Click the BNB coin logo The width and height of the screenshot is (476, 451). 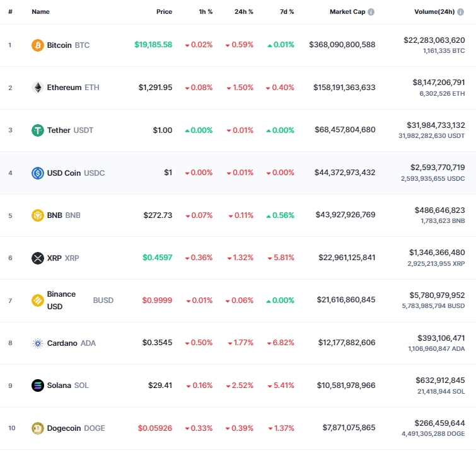(38, 215)
